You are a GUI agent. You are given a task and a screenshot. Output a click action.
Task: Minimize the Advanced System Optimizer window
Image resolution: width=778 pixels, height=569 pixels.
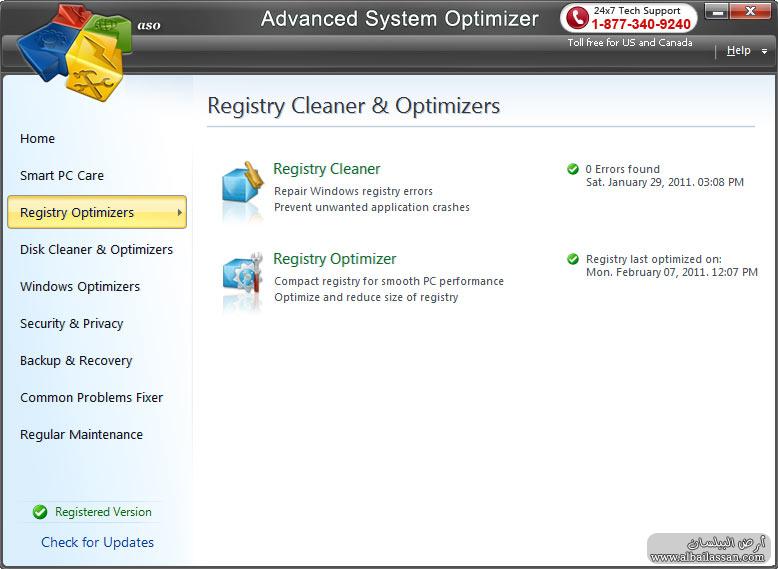(716, 12)
